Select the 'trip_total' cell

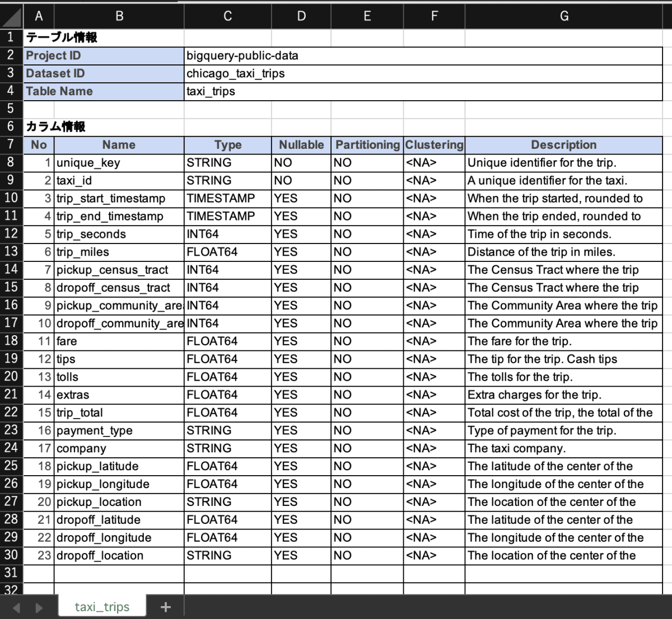coord(119,412)
